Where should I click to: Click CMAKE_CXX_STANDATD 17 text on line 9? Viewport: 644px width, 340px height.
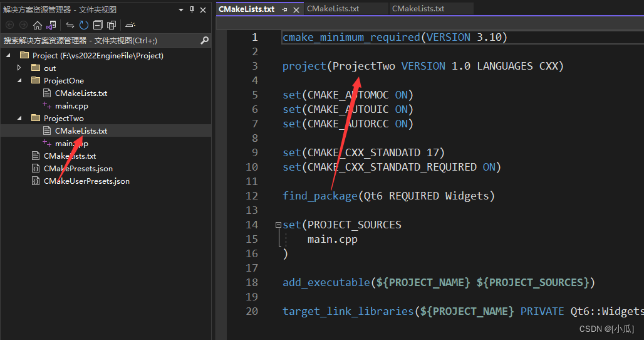pyautogui.click(x=373, y=152)
